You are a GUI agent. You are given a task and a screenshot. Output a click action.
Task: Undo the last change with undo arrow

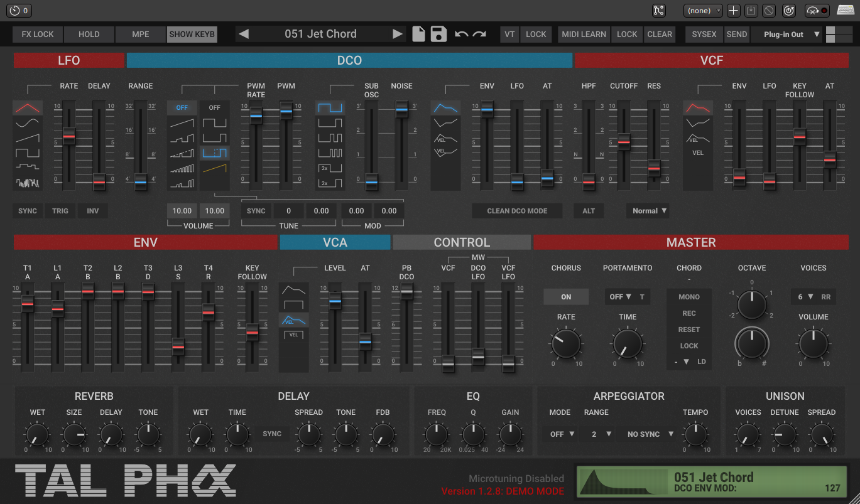[x=462, y=34]
